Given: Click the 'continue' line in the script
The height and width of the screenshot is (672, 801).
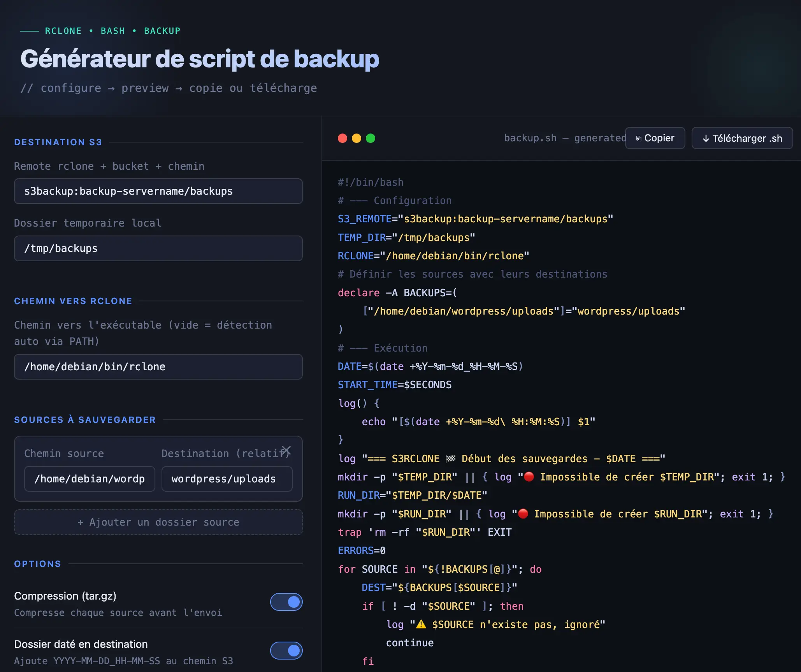Looking at the screenshot, I should pos(409,643).
